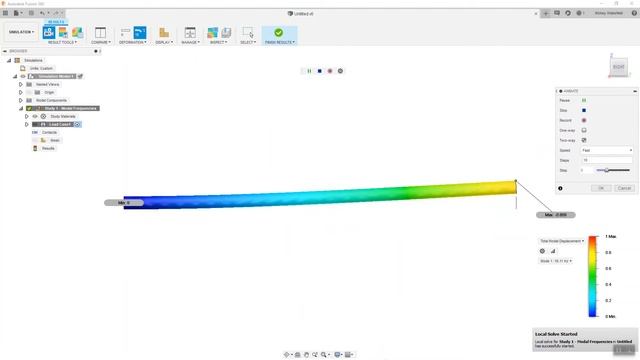Click the Undo arrow

tap(43, 13)
